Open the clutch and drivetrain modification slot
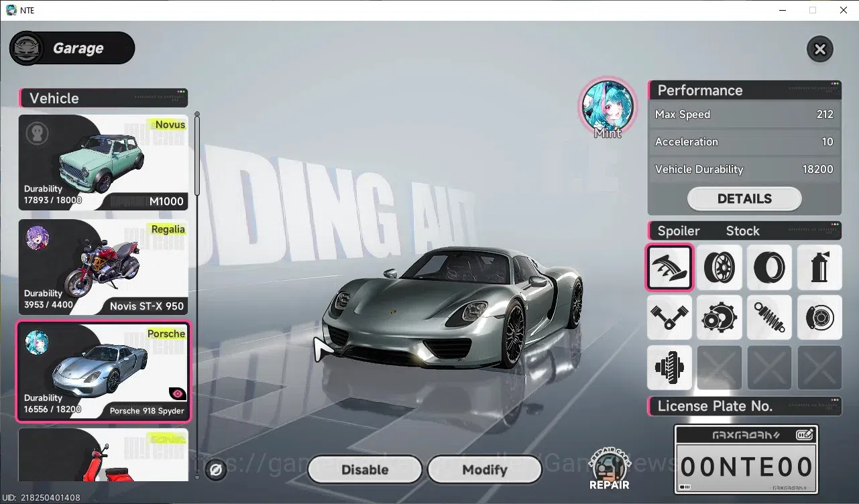 (x=669, y=367)
